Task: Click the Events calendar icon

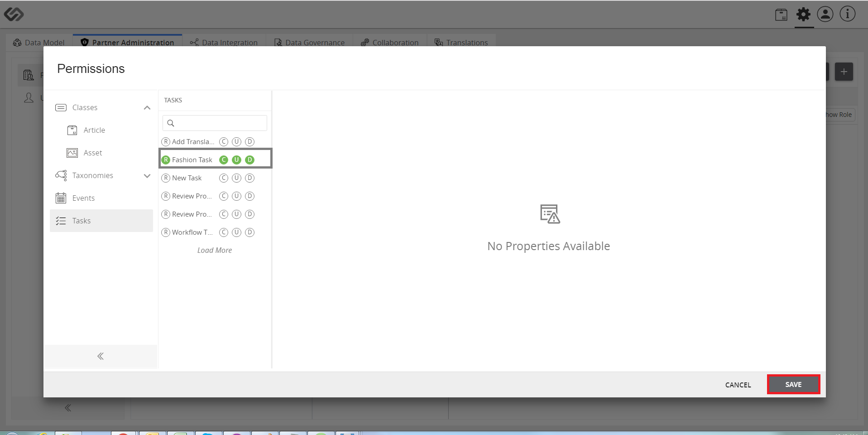Action: pos(61,198)
